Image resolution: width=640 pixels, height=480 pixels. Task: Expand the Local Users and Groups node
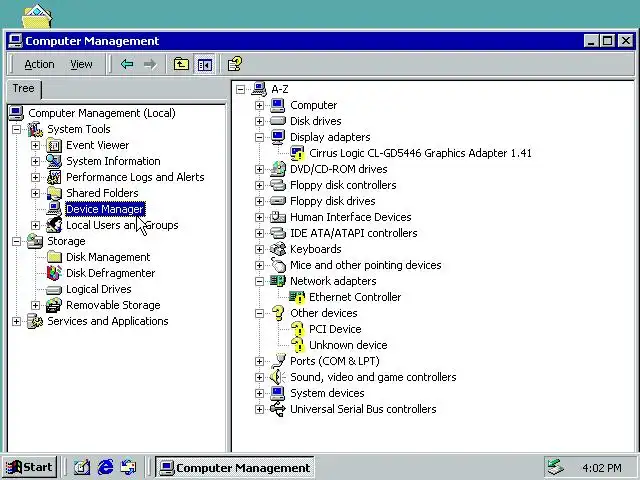[36, 225]
